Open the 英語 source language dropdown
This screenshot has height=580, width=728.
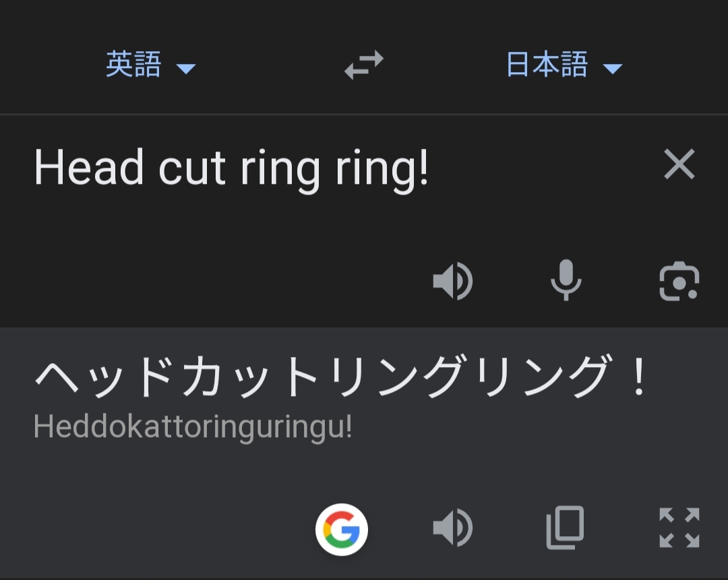(151, 65)
